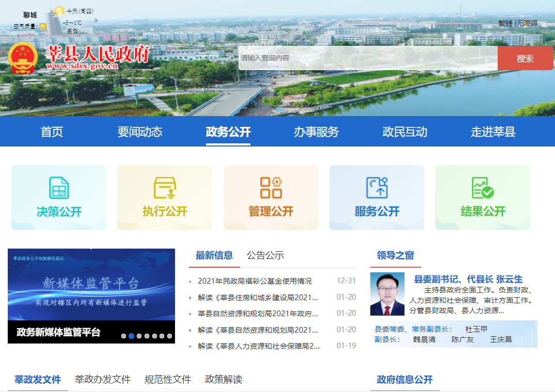Image resolution: width=555 pixels, height=392 pixels.
Task: Click the 服务公开 upload icon
Action: click(377, 188)
